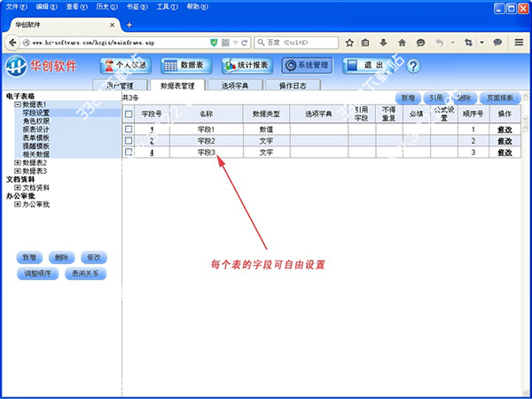
Task: Click 修改 link in 字段1 row
Action: pyautogui.click(x=505, y=129)
